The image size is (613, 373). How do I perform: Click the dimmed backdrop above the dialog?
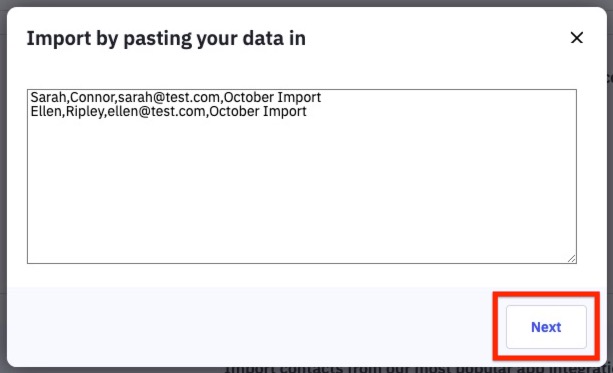coord(306,3)
